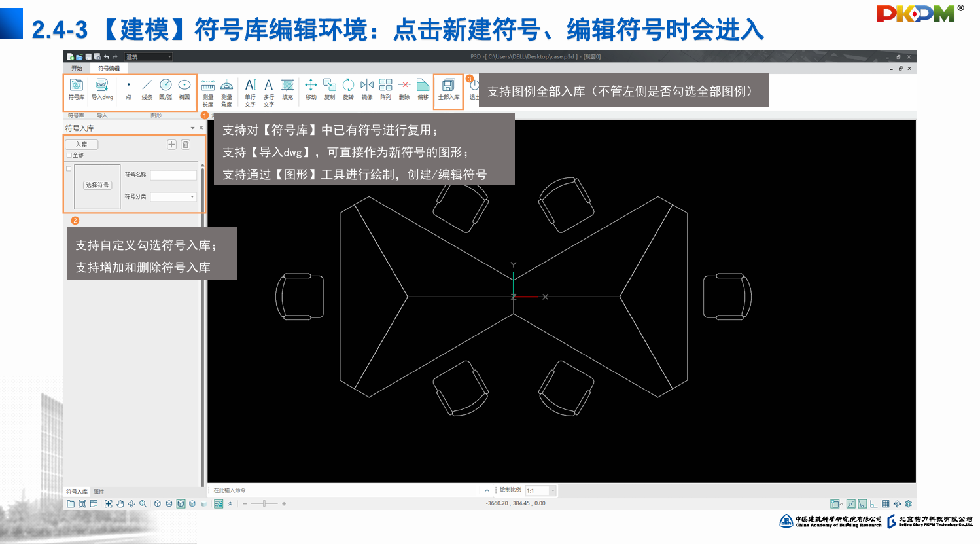Screen dimensions: 980x544
Task: Remove symbol row with the trash icon
Action: click(186, 145)
